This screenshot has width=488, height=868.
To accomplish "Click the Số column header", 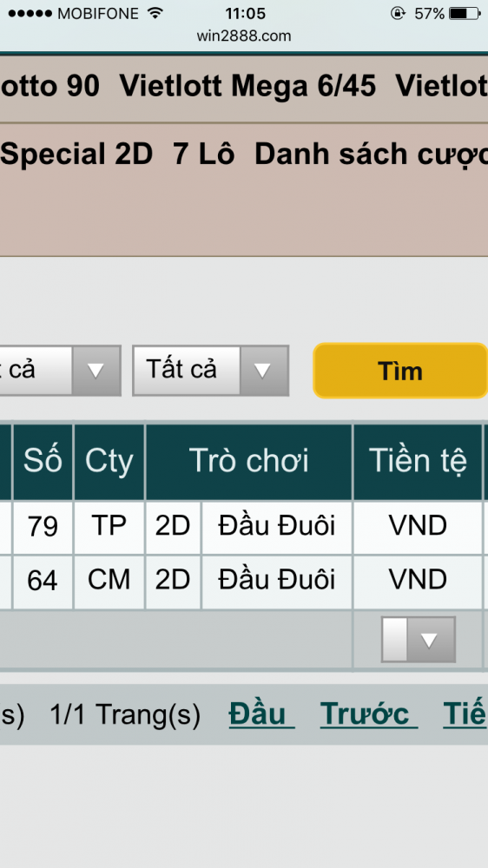I will click(x=43, y=461).
